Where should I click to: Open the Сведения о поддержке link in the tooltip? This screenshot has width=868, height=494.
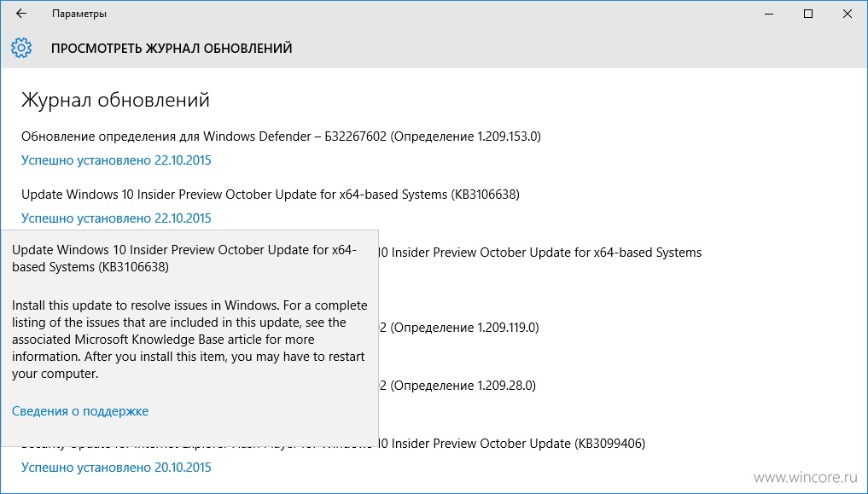(80, 411)
